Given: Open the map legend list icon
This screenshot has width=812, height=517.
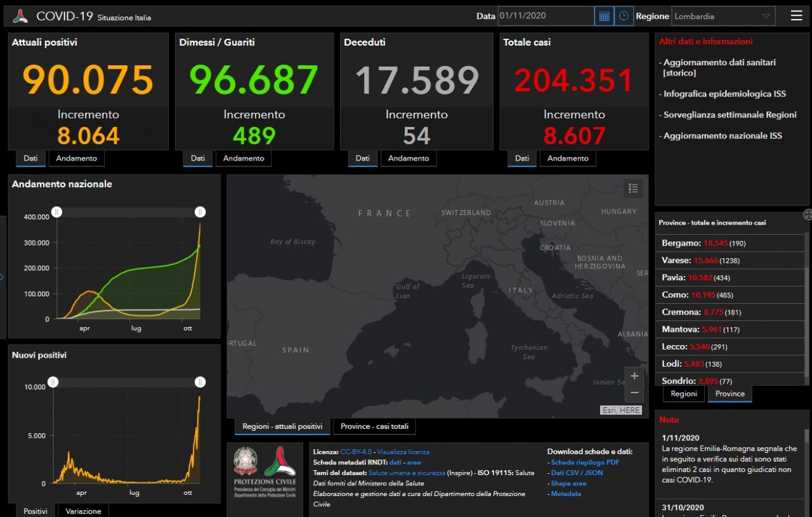Looking at the screenshot, I should point(632,188).
